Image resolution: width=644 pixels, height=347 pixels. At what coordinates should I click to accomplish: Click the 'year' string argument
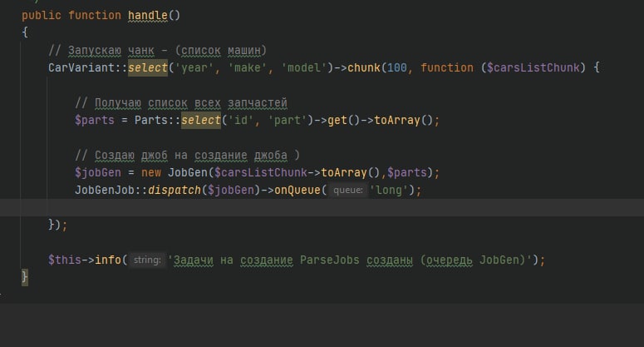click(x=194, y=68)
